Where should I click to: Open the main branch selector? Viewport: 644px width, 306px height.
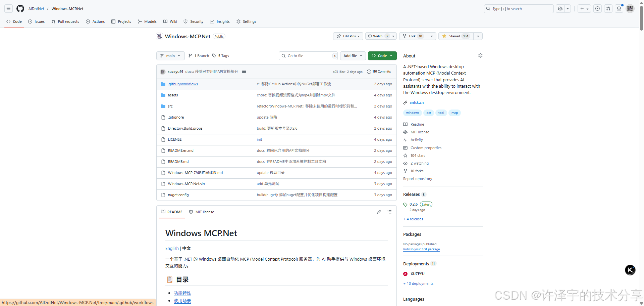click(x=170, y=56)
